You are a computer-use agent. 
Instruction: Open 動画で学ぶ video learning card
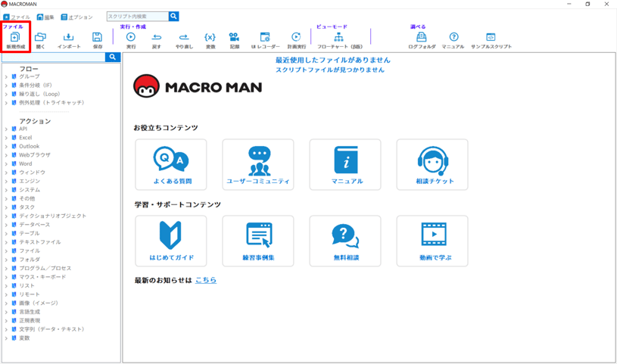pos(432,241)
